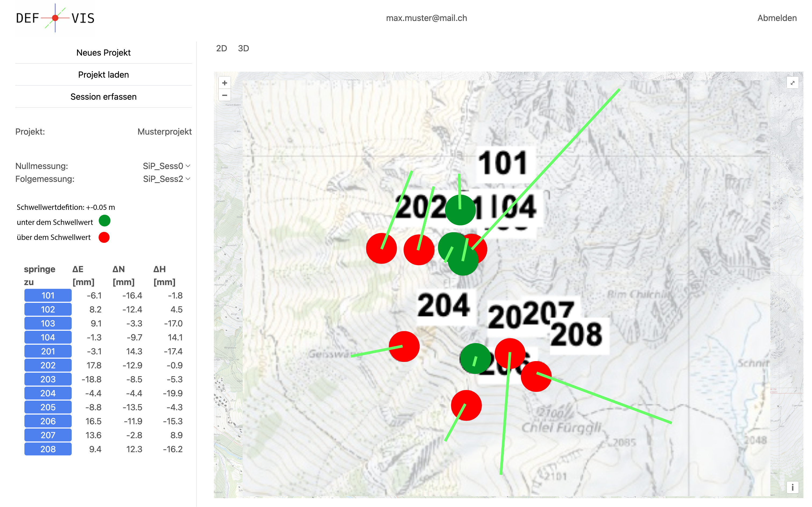Open user email max.muster@mail.ch
The height and width of the screenshot is (507, 812).
pyautogui.click(x=427, y=18)
